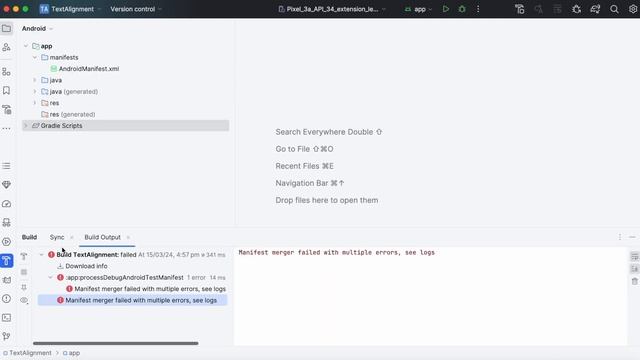Viewport: 640px width, 360px height.
Task: Open App Quality Insights gem icon
Action: (x=7, y=185)
